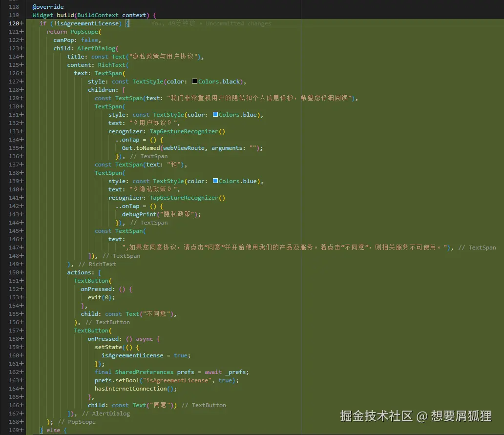Viewport: 504px width, 435px height.
Task: Click the webViewRoute argument
Action: tap(184, 148)
